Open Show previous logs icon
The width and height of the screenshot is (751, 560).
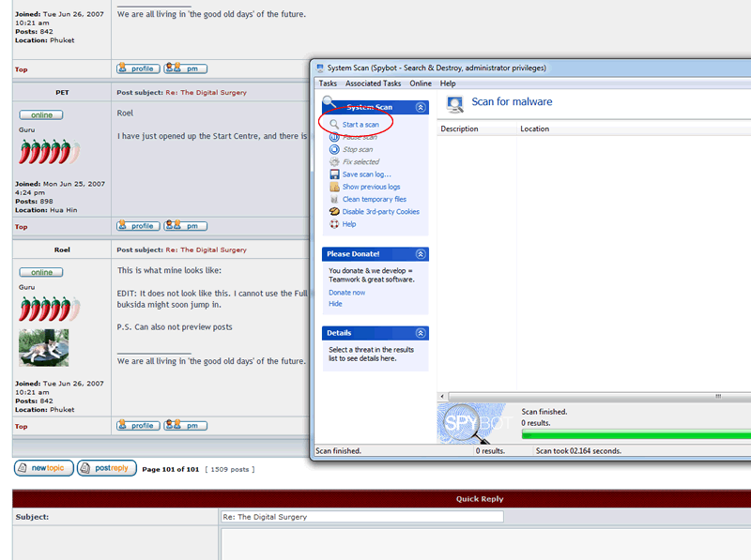coord(334,187)
